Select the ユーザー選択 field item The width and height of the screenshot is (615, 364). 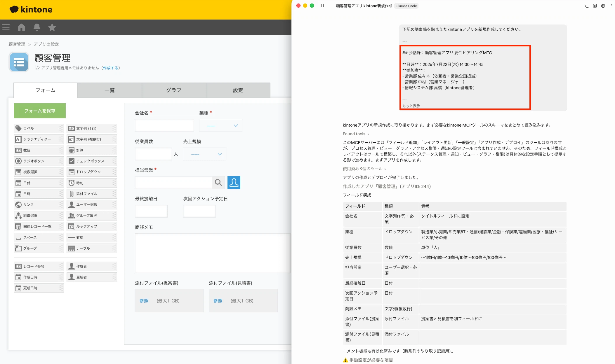92,204
